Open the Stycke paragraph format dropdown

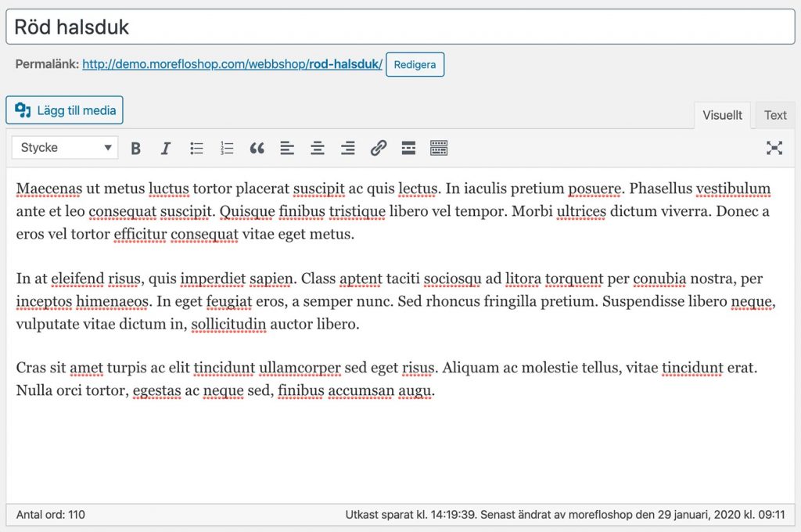pos(65,148)
